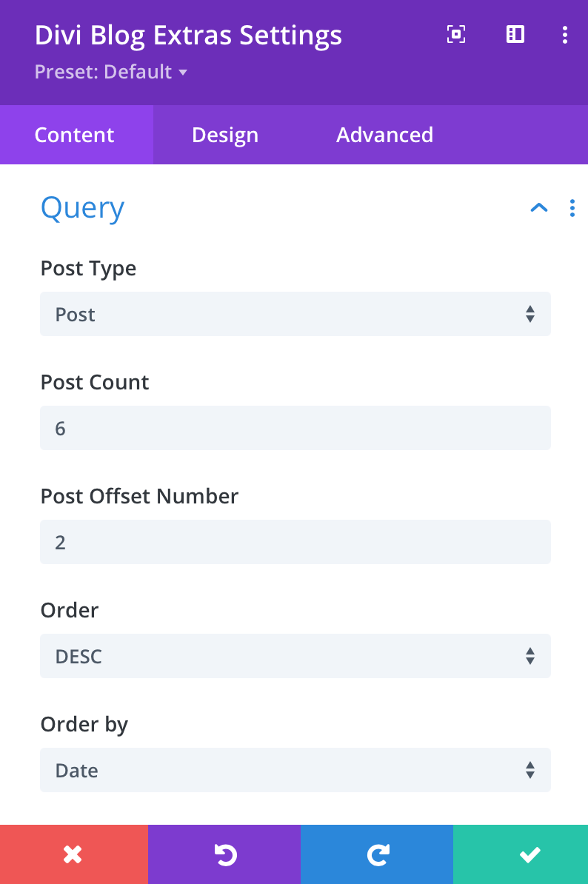Click the up-down arrows on the Post Type selector
Screen dimensions: 588x884
[x=530, y=314]
